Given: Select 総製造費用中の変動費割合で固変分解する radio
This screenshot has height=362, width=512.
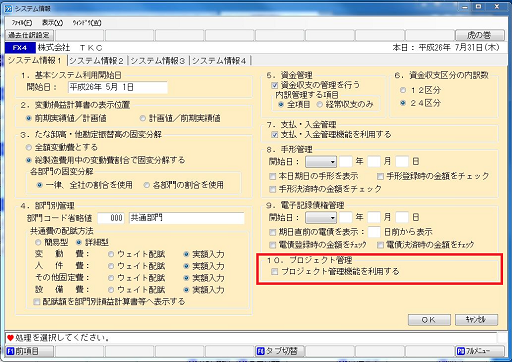Looking at the screenshot, I should point(29,160).
